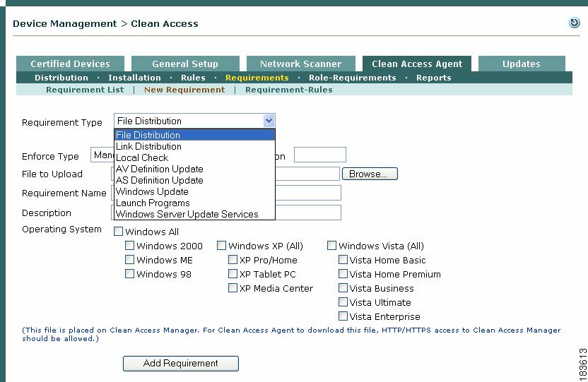The height and width of the screenshot is (382, 588).
Task: Check the Vista Home Basic checkbox
Action: pos(343,260)
